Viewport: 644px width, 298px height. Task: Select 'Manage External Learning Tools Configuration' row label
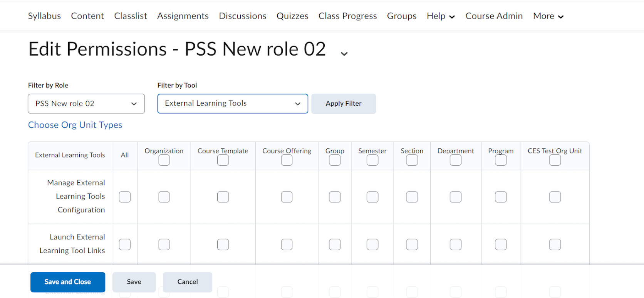click(76, 196)
